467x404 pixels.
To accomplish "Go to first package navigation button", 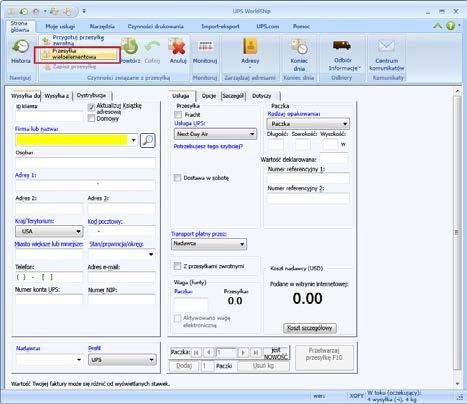I will click(x=196, y=352).
